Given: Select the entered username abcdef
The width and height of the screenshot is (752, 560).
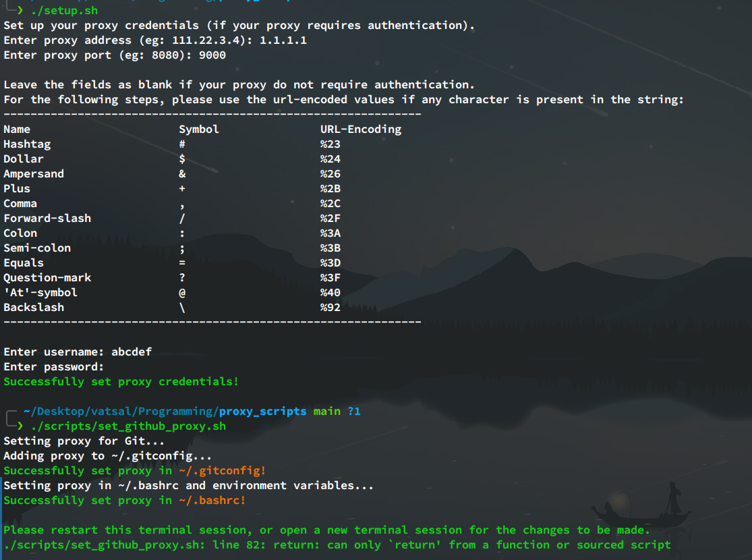Looking at the screenshot, I should (132, 352).
